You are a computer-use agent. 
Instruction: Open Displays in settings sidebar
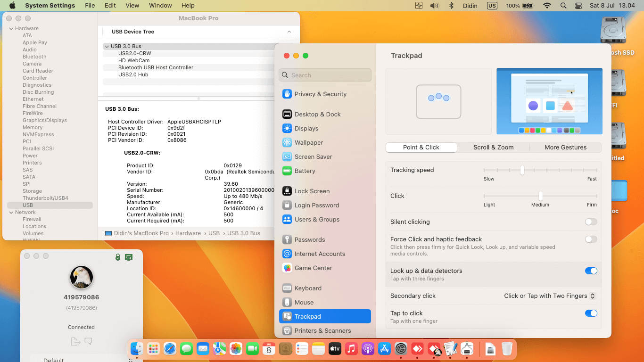pyautogui.click(x=306, y=128)
